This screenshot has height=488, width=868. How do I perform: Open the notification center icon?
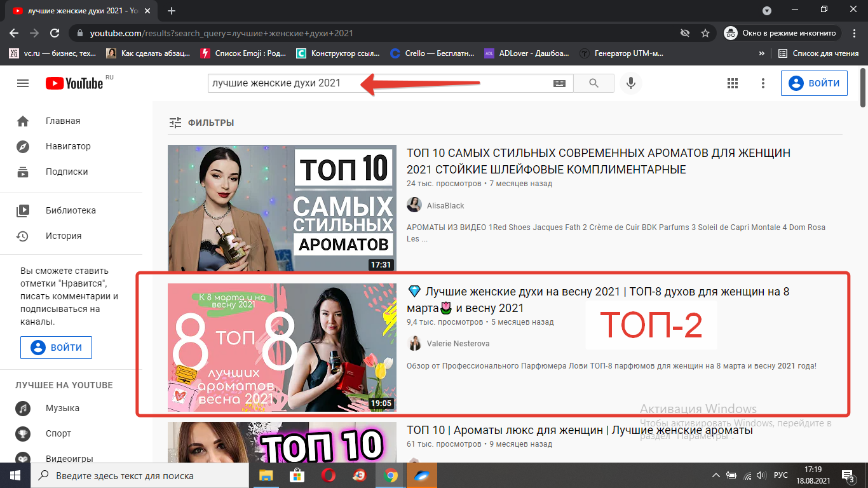pyautogui.click(x=848, y=475)
